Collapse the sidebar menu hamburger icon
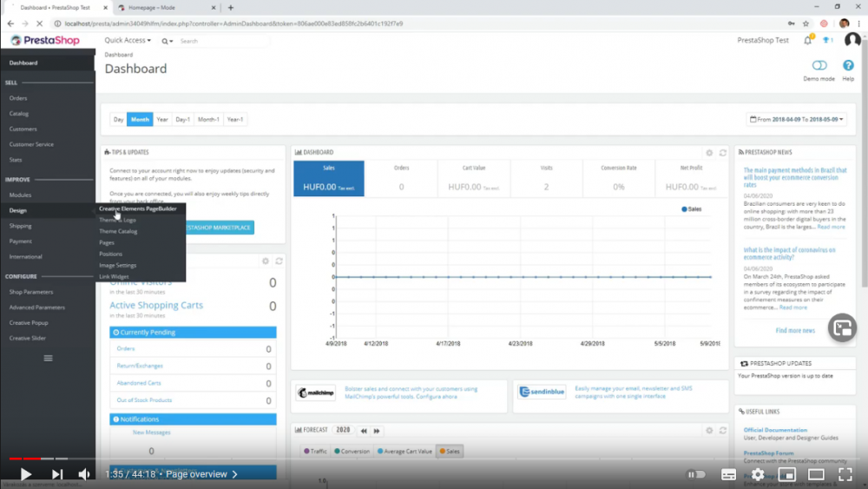The height and width of the screenshot is (489, 868). click(x=48, y=359)
